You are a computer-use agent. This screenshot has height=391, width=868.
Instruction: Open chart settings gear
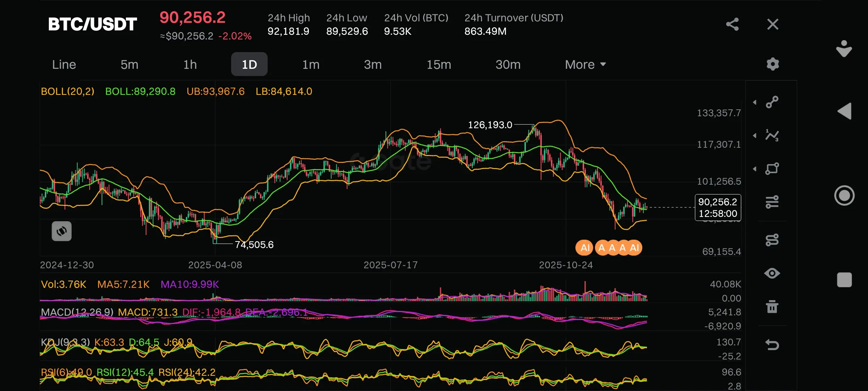773,64
